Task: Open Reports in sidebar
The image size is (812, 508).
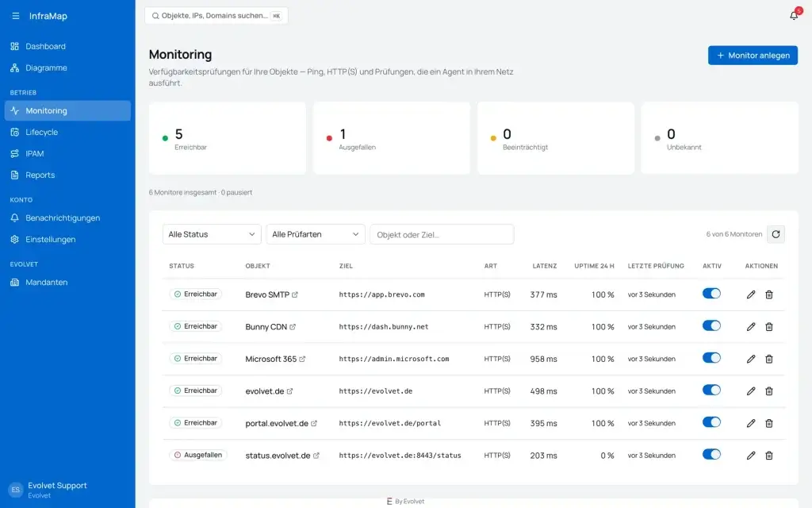Action: tap(67, 175)
